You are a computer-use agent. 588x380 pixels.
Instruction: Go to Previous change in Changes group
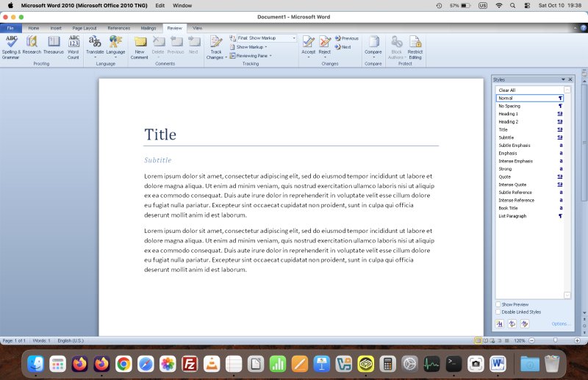pos(347,38)
